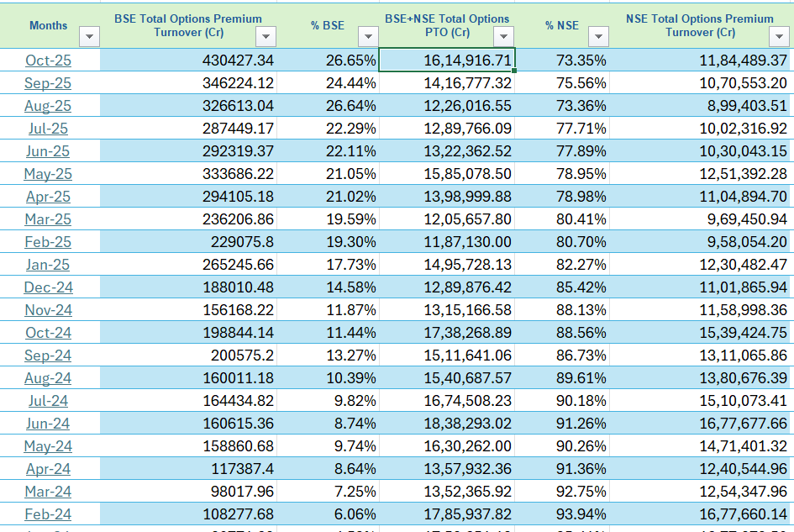
Task: Select the cell containing 430427.34
Action: [x=189, y=61]
